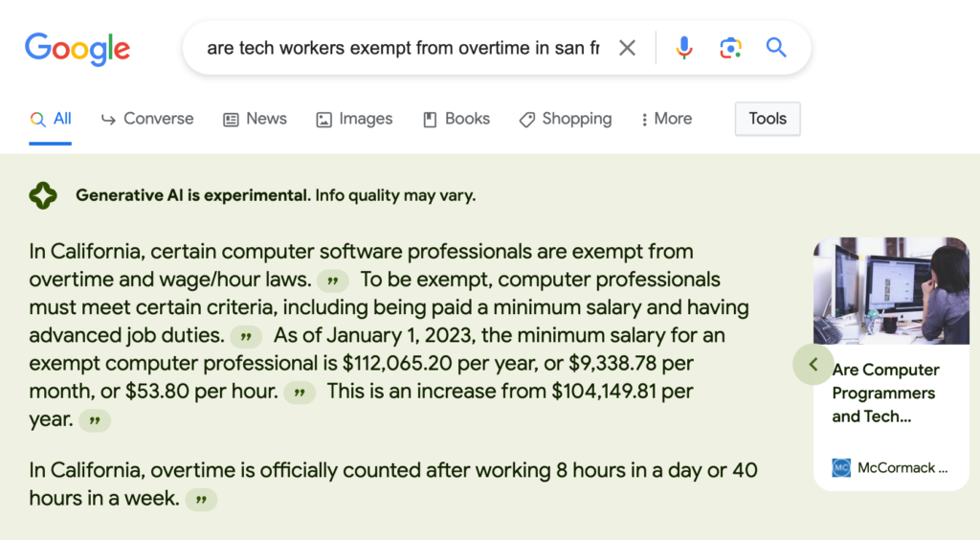This screenshot has width=980, height=540.
Task: Open 'Are Computer Programmers and Tech...' source card
Action: [x=891, y=364]
